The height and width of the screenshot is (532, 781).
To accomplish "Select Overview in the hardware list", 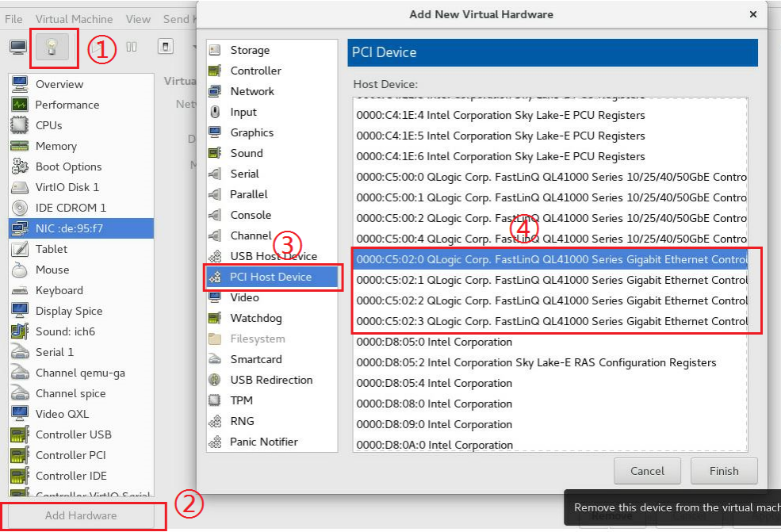I will 81,84.
